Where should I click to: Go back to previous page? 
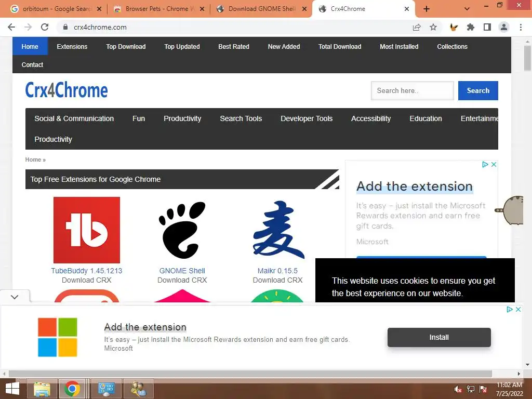(11, 27)
